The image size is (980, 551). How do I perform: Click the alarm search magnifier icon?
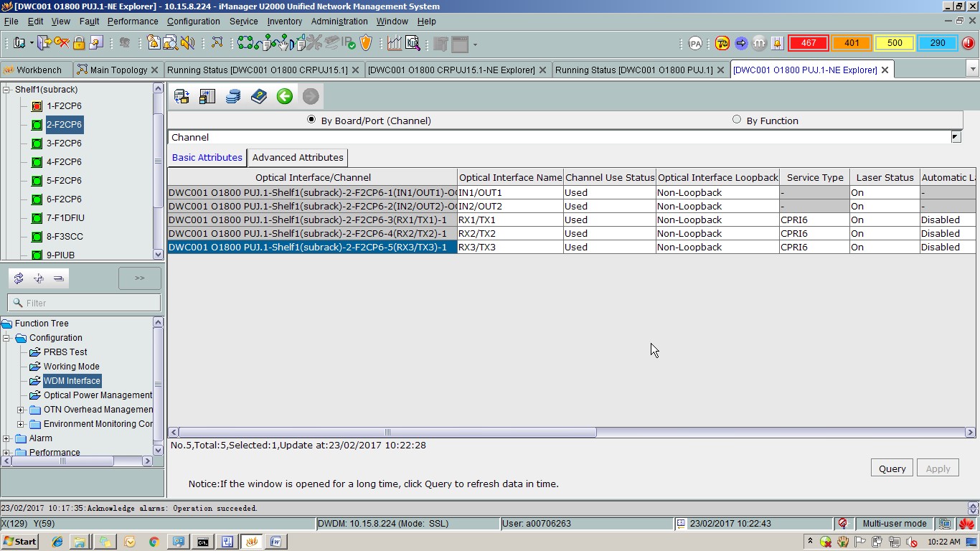pos(171,43)
